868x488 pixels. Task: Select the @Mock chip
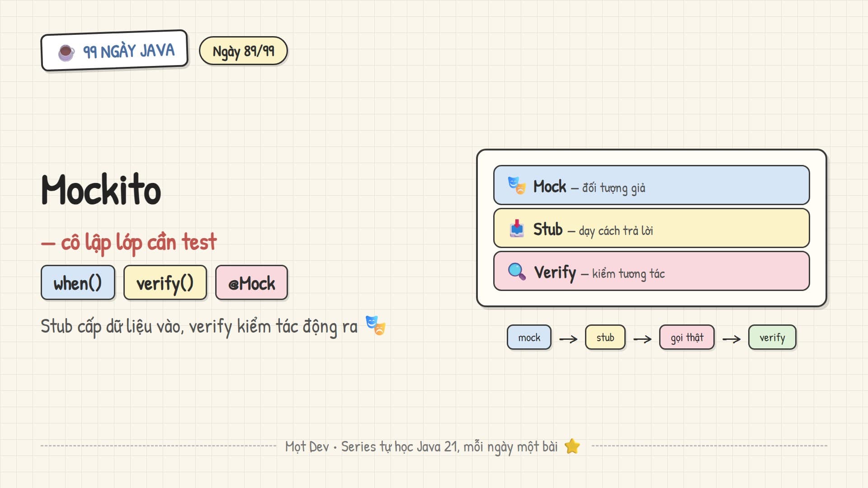point(251,283)
